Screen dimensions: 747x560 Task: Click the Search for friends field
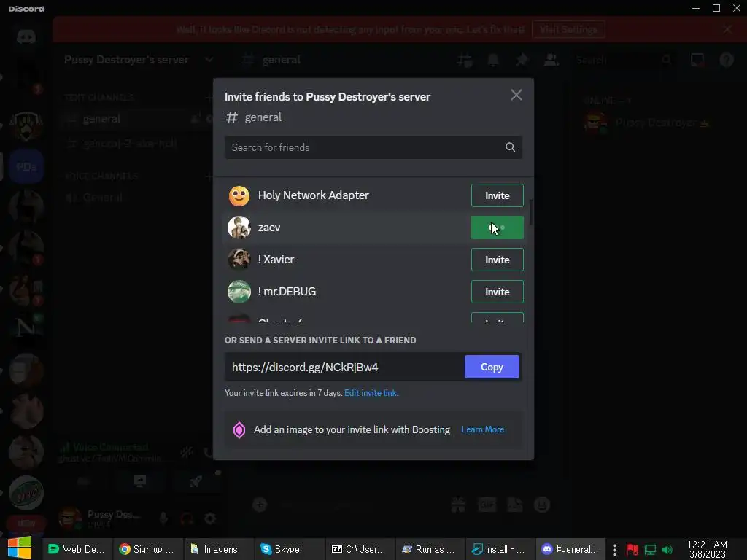point(373,147)
